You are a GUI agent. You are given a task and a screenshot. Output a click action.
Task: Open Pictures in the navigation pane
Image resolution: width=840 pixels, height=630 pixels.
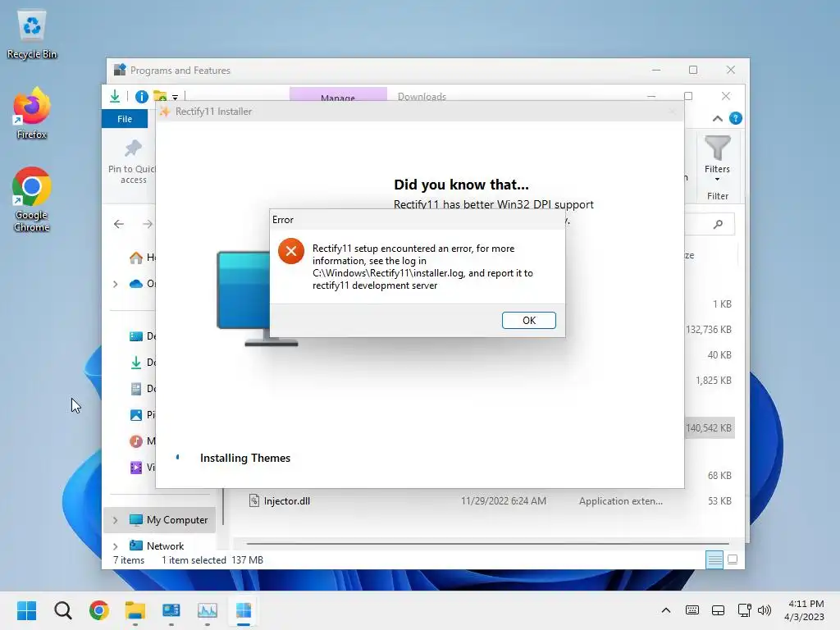[143, 414]
